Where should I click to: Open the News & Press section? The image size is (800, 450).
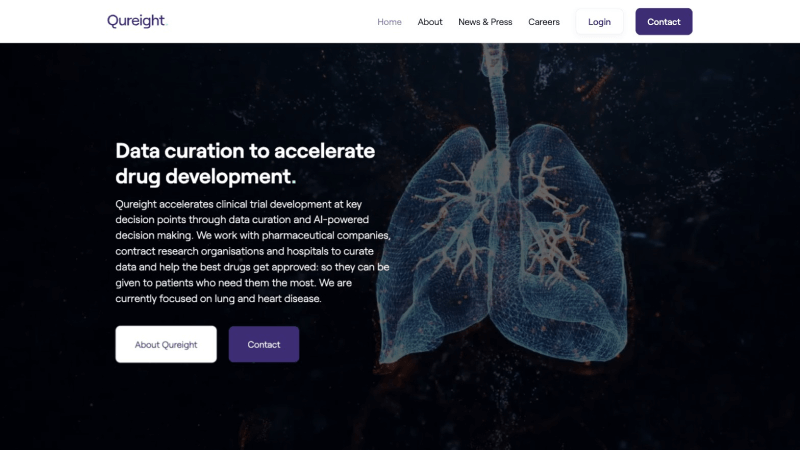click(485, 22)
